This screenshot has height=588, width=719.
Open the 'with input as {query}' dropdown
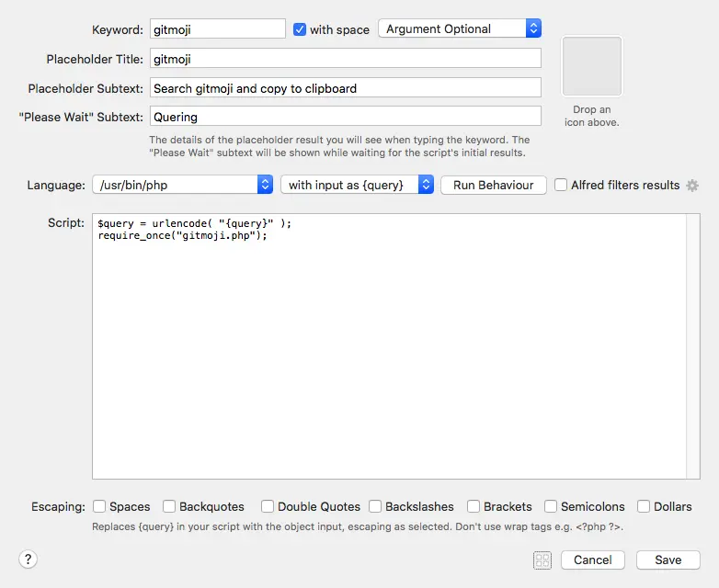coord(358,185)
